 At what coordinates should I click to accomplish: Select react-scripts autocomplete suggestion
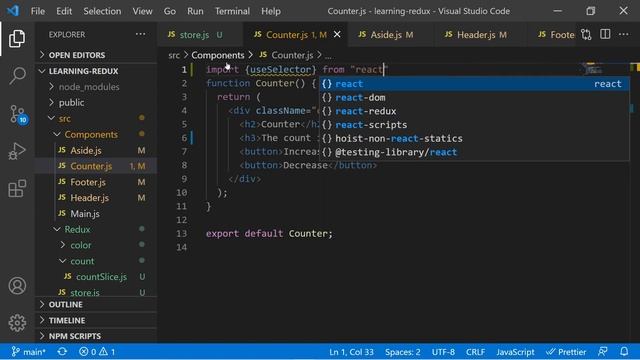click(474, 125)
